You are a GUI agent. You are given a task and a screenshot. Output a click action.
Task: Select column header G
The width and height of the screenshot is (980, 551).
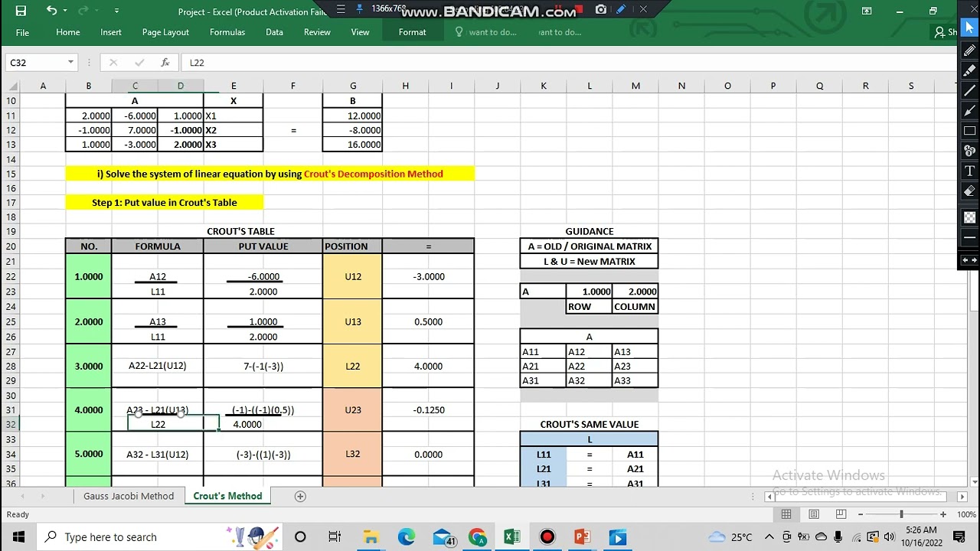pyautogui.click(x=352, y=86)
